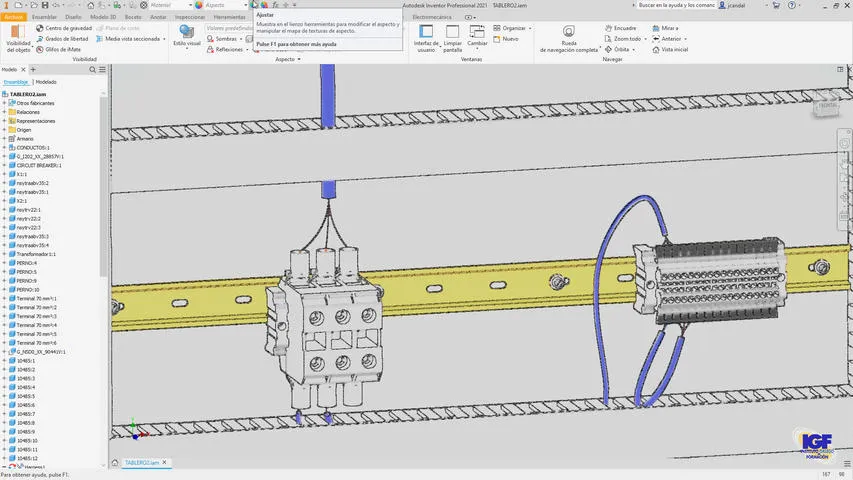
Task: Select the Encuadre pan tool
Action: (x=620, y=28)
